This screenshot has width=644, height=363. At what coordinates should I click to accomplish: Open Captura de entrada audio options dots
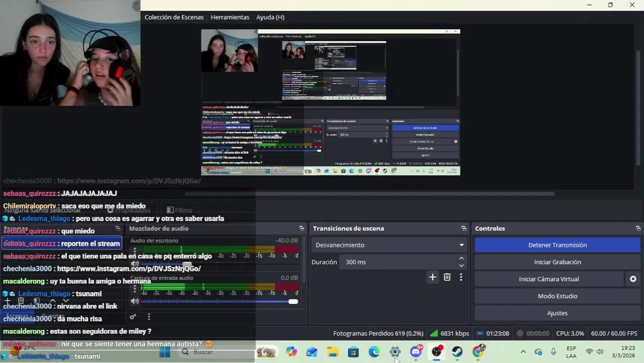[135, 288]
